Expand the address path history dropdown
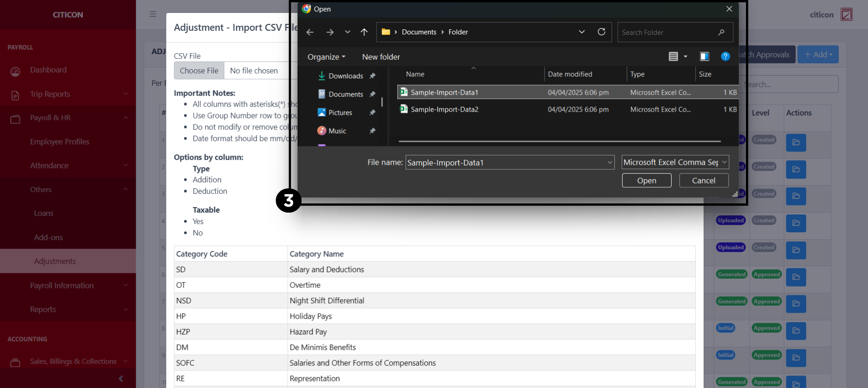868x388 pixels. 581,32
